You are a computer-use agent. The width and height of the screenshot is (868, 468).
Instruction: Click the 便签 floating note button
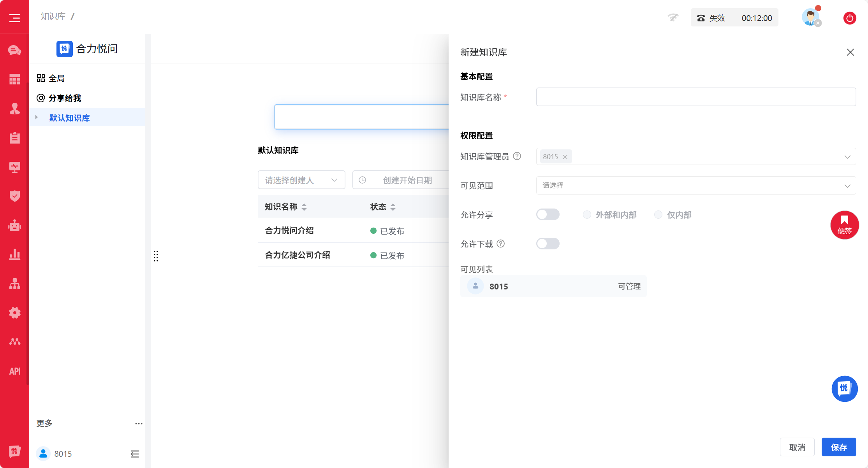(x=844, y=225)
